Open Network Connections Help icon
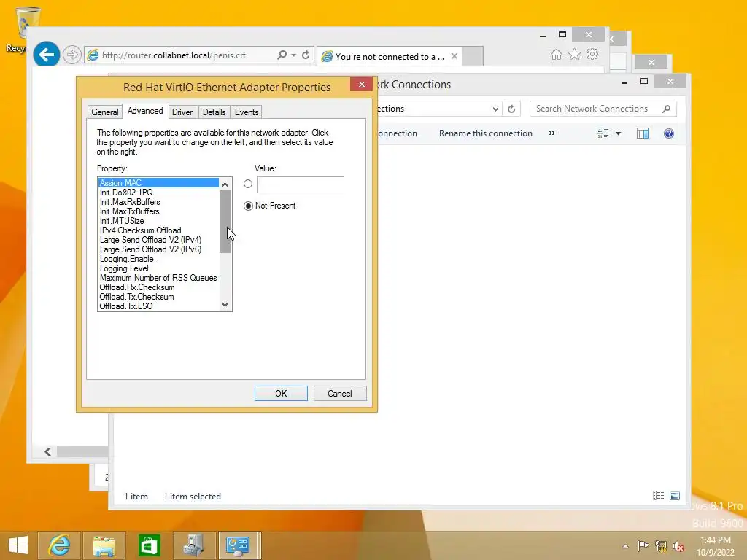The height and width of the screenshot is (560, 747). (669, 133)
